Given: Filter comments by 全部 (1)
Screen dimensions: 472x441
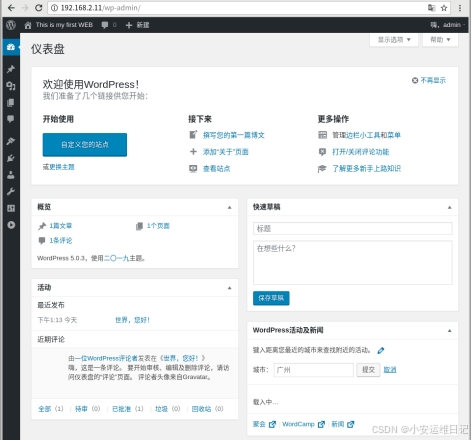Looking at the screenshot, I should click(x=51, y=409).
